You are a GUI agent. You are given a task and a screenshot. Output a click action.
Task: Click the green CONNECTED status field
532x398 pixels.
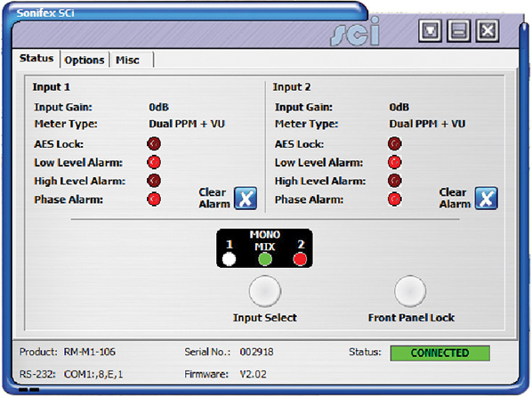tap(440, 353)
